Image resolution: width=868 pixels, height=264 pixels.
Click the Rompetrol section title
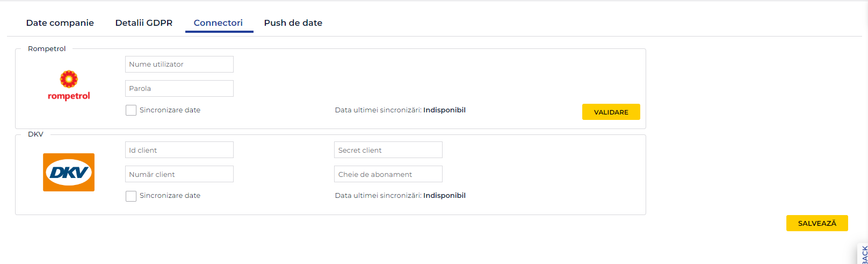pos(47,48)
